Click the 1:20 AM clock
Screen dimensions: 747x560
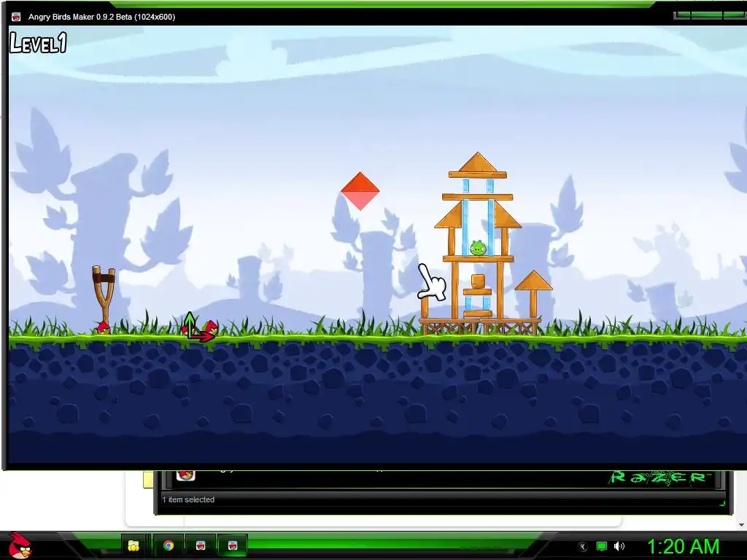tap(683, 546)
